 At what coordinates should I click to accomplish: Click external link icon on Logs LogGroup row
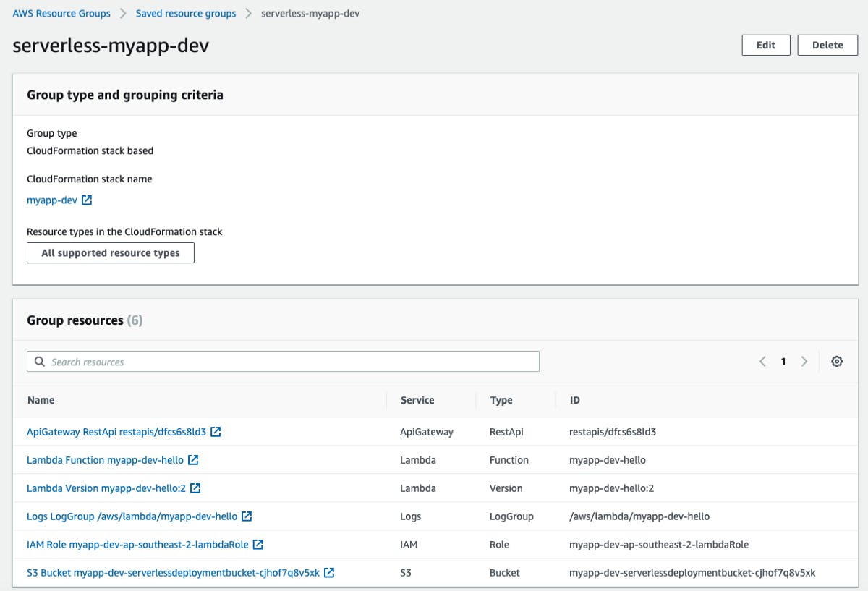pos(247,516)
